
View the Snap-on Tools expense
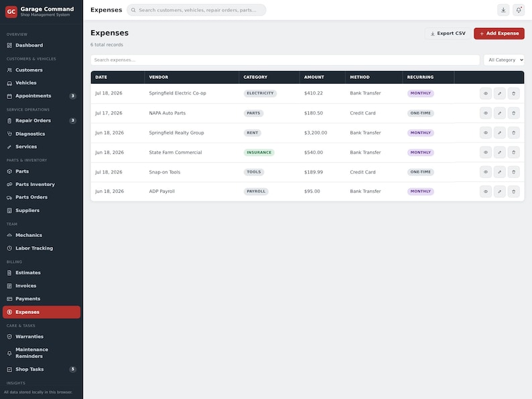[486, 172]
